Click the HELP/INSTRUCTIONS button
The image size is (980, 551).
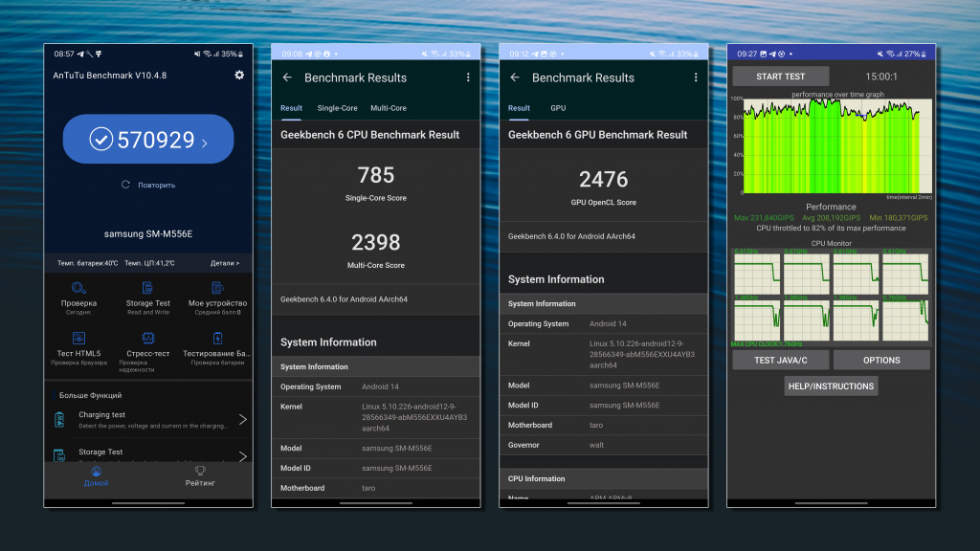(x=831, y=386)
